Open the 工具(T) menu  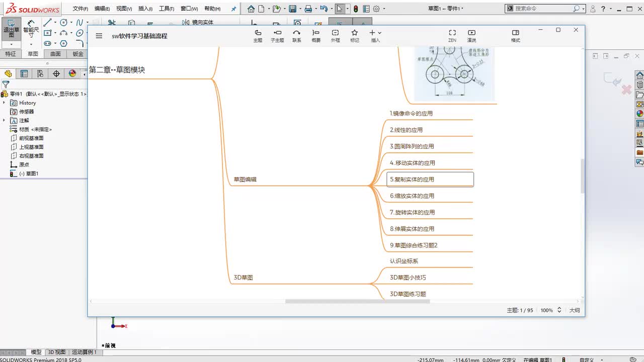pos(167,9)
